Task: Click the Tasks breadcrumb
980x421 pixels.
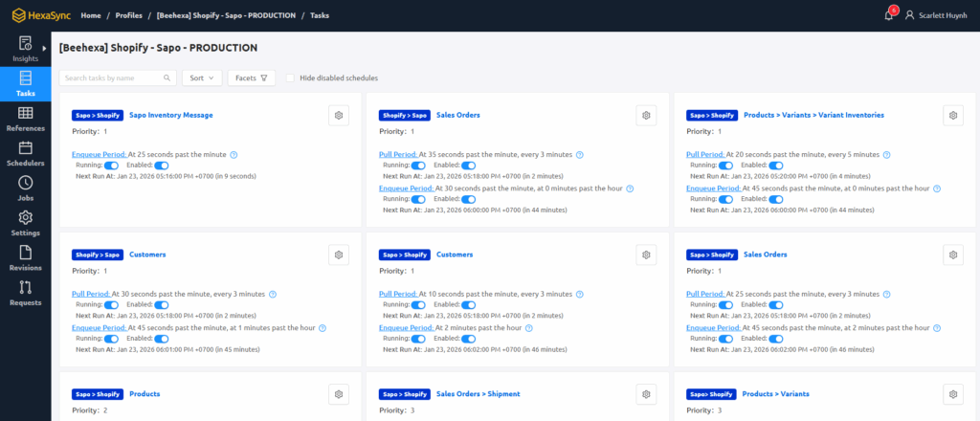Action: pos(320,15)
